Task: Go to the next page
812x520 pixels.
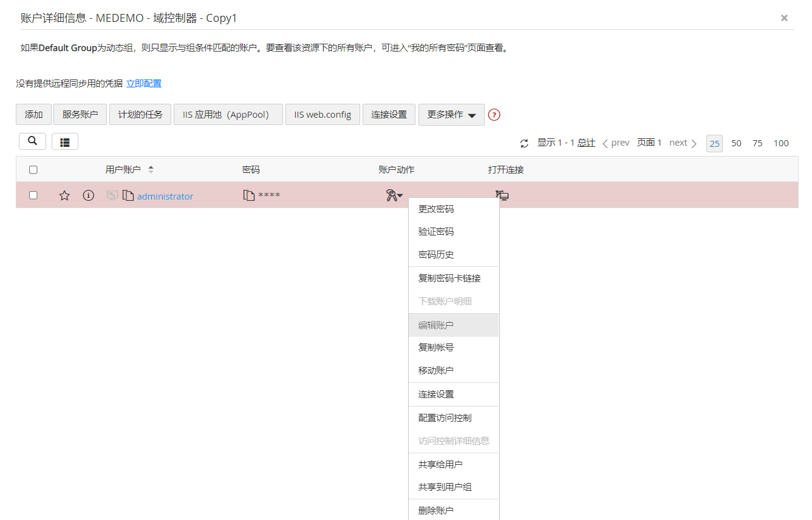Action: [x=683, y=143]
